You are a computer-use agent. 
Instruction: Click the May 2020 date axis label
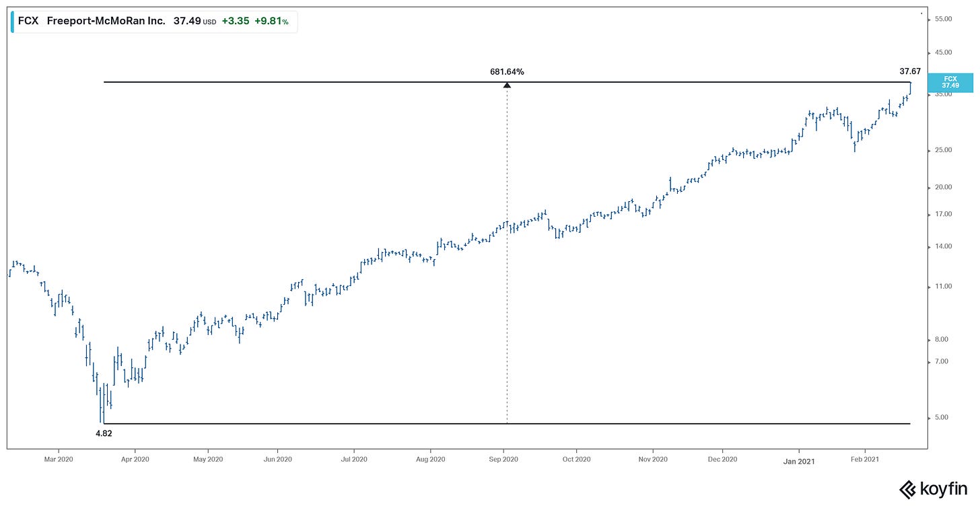(208, 459)
